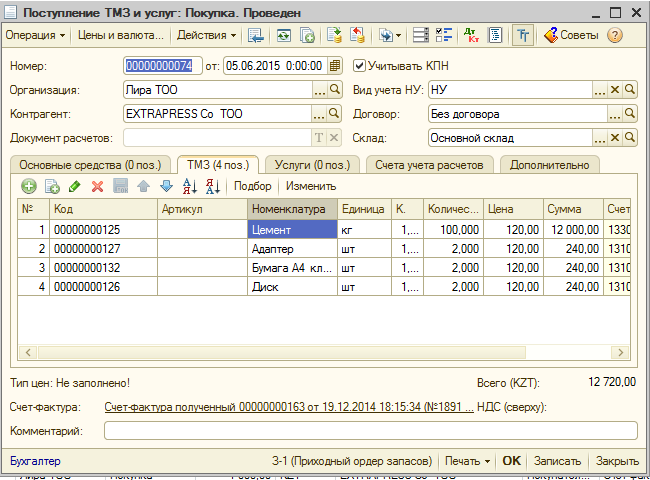Click the find in list toolbar icon
The image size is (650, 480).
coord(256,35)
